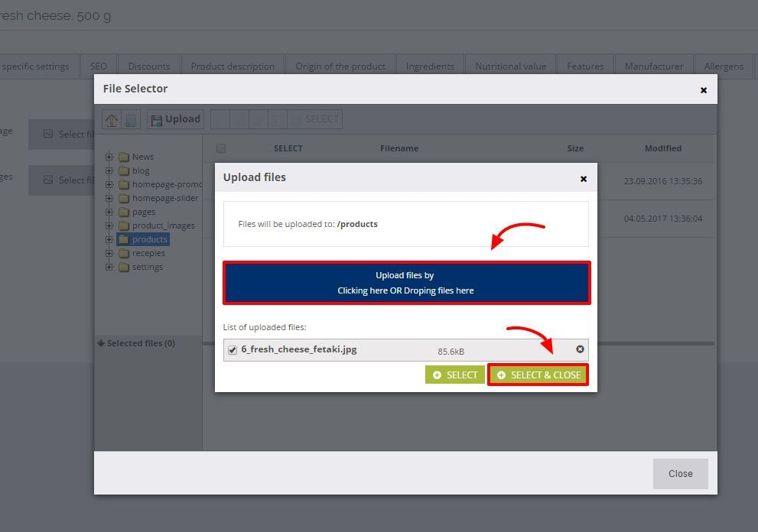Click the new-folder icon beside the home icon

(130, 119)
